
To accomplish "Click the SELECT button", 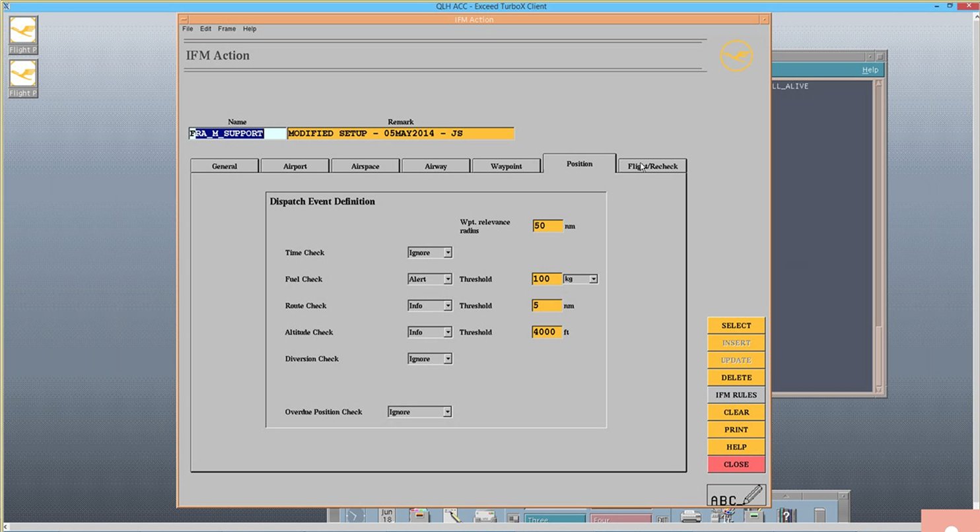I will pos(736,325).
